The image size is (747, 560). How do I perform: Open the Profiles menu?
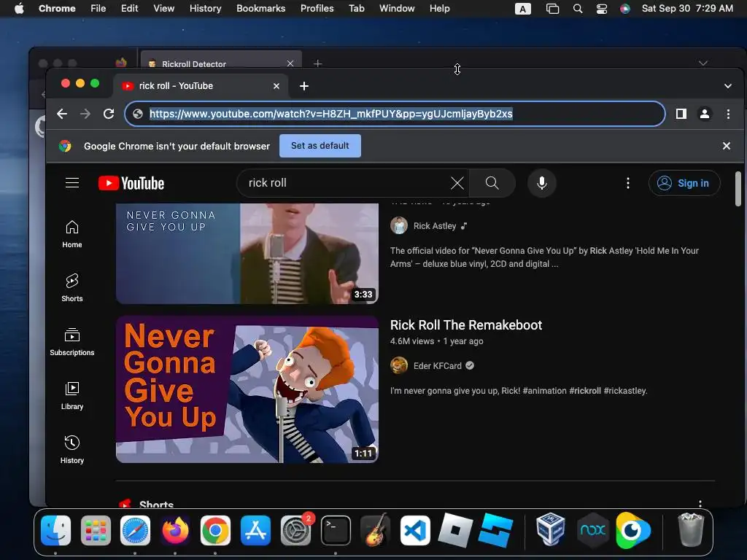(x=317, y=8)
